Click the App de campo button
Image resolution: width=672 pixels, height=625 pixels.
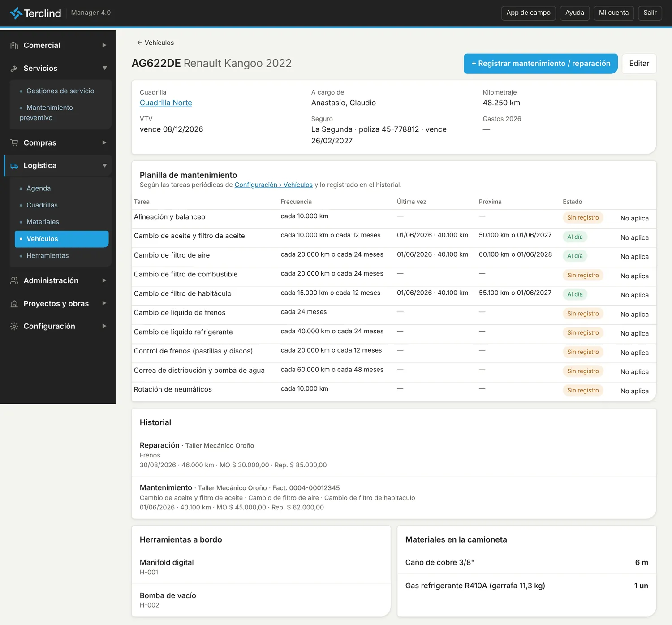528,13
